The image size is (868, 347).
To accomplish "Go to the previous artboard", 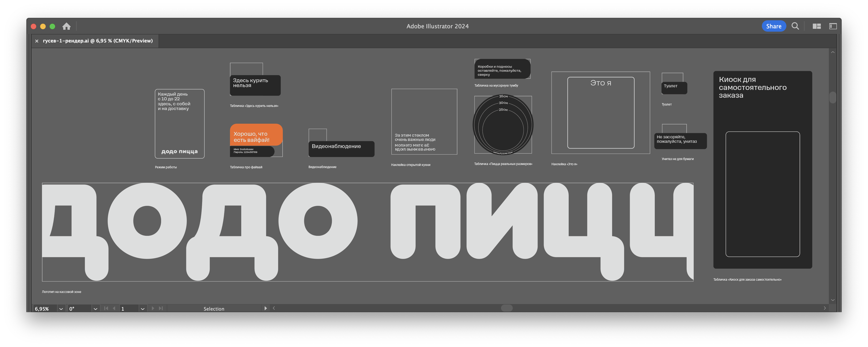I will (114, 308).
